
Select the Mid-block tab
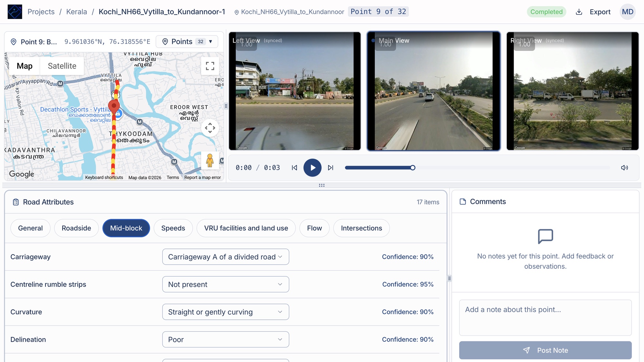tap(126, 228)
